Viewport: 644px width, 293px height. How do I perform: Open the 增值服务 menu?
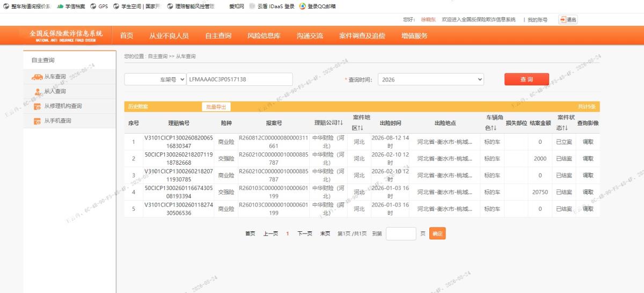coord(414,36)
